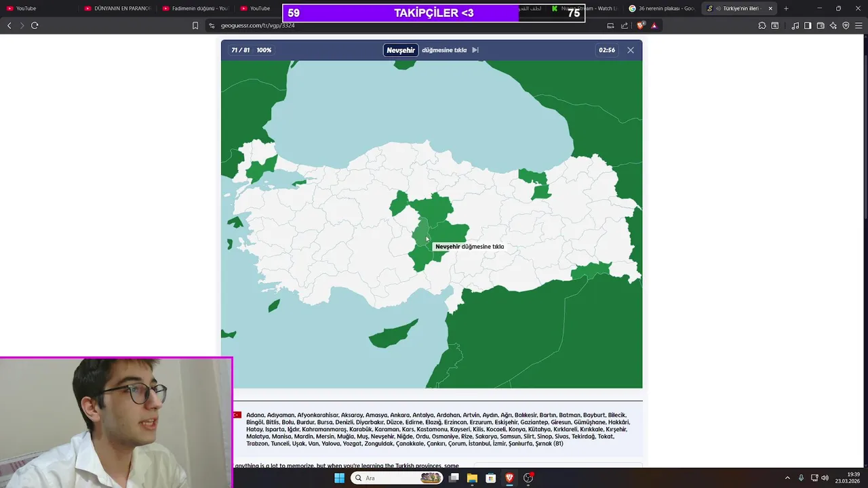Open a new browser tab with plus

coord(786,8)
